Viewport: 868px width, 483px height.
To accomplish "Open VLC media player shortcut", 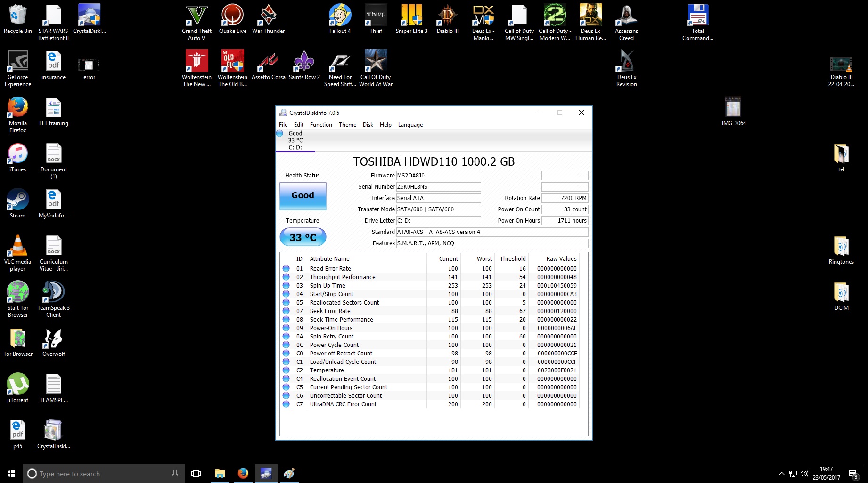I will [18, 253].
